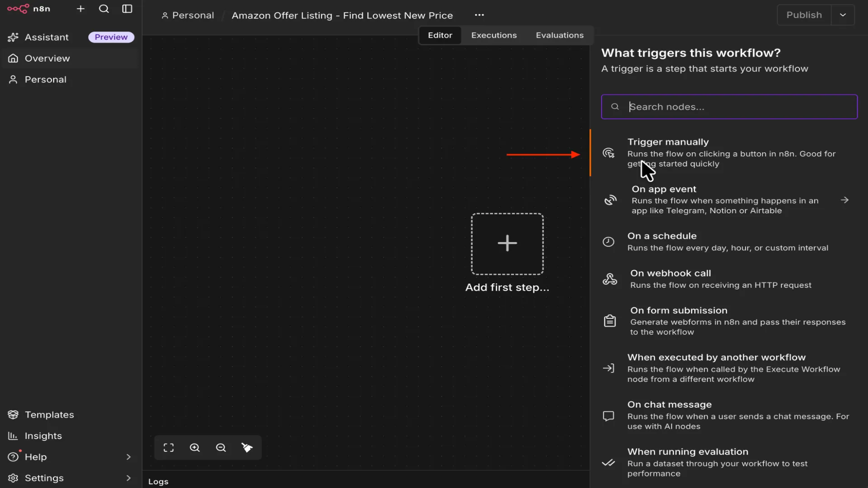This screenshot has width=868, height=488.
Task: Click the evaluation checkmark icon
Action: (609, 463)
